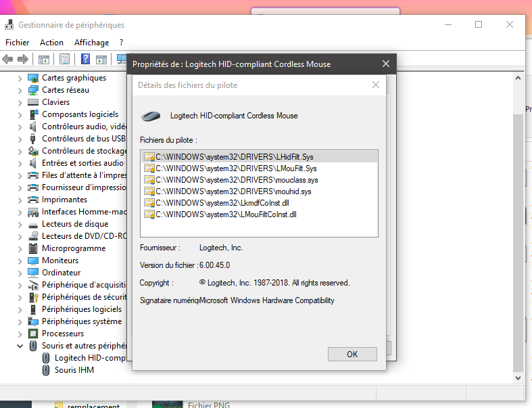Image resolution: width=532 pixels, height=408 pixels.
Task: Close the Détails des fichiers du pilote dialog
Action: [x=376, y=85]
